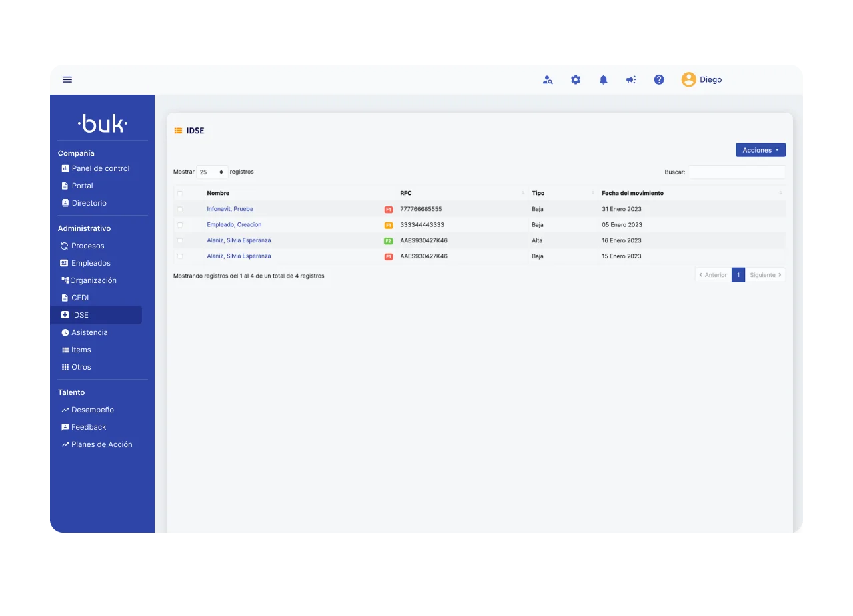The image size is (853, 616).
Task: Sort by the Nombre column
Action: (218, 193)
